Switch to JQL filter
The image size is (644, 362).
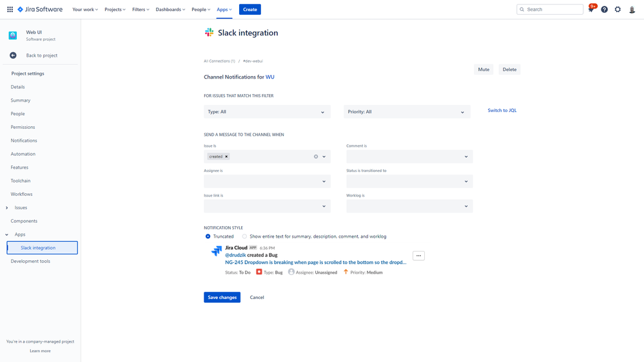click(502, 110)
